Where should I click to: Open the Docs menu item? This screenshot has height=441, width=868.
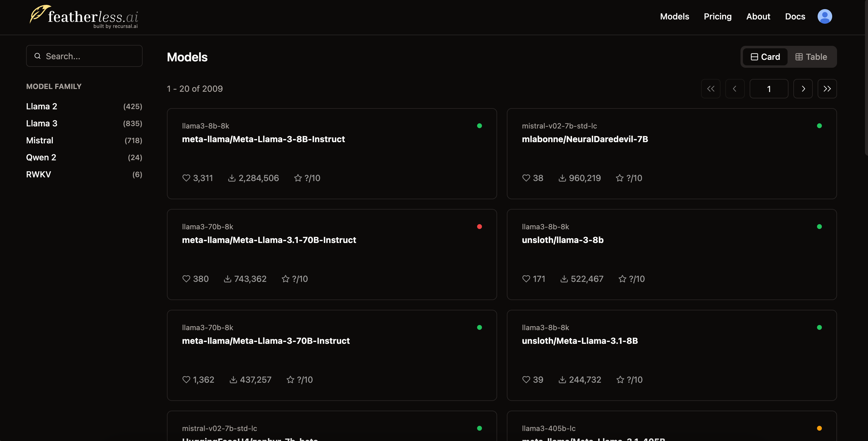[795, 16]
